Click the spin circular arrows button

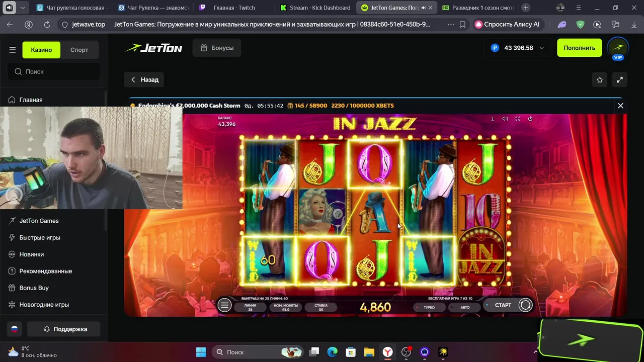click(x=525, y=305)
